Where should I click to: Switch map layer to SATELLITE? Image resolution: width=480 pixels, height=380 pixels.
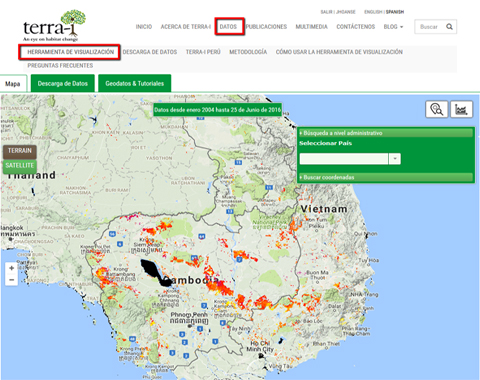click(x=20, y=166)
